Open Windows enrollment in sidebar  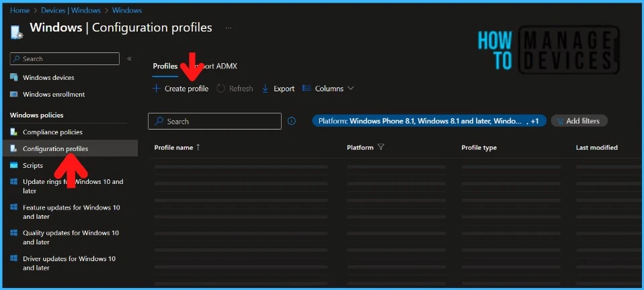click(x=54, y=95)
